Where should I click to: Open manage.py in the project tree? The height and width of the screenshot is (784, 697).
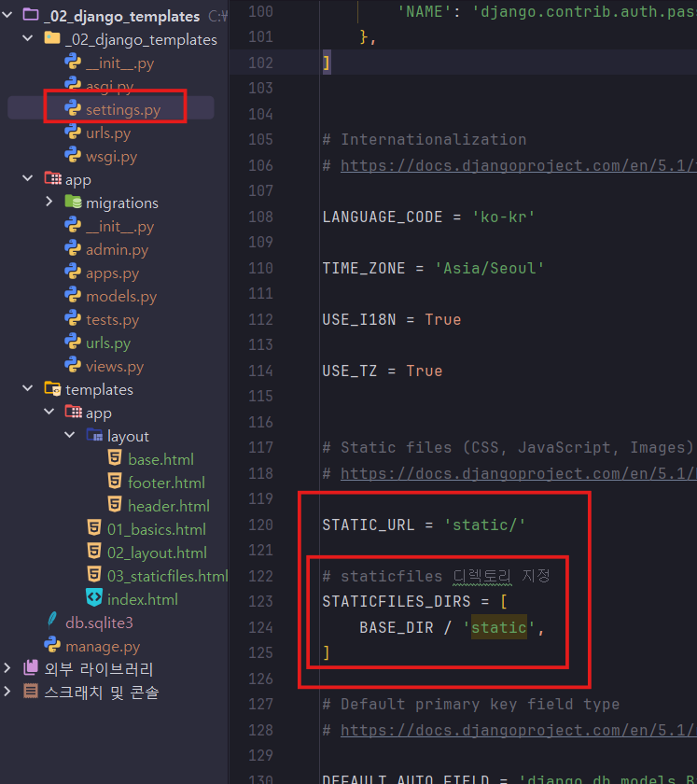click(103, 647)
